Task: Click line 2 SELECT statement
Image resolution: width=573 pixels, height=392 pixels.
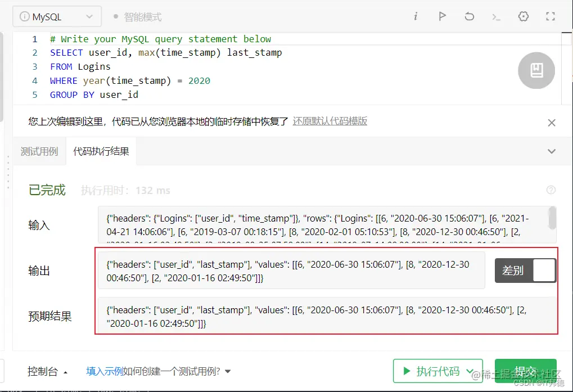Action: tap(166, 53)
